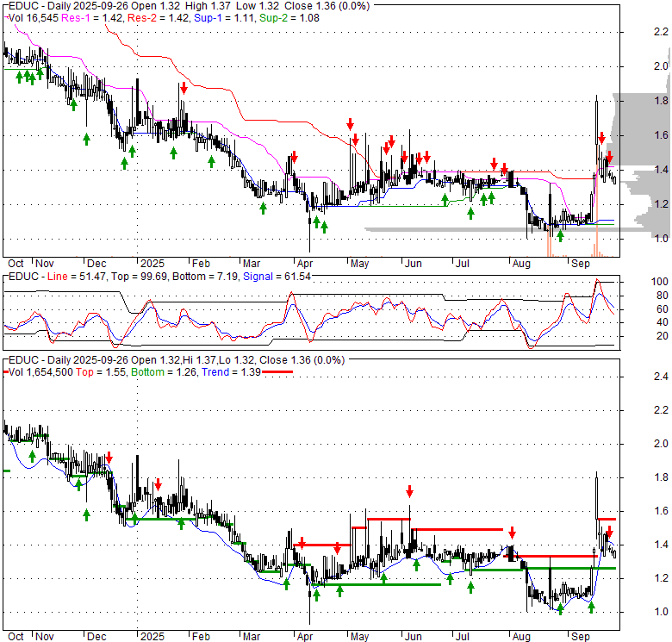Click the 'Dec' month label under top chart
Viewport: 672px width, 642px height.
coord(96,264)
